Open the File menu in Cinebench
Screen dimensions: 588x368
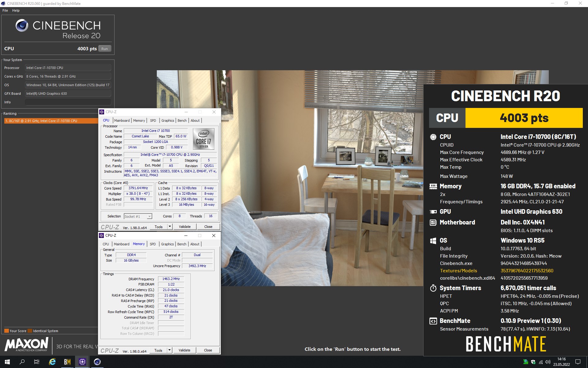(x=5, y=10)
